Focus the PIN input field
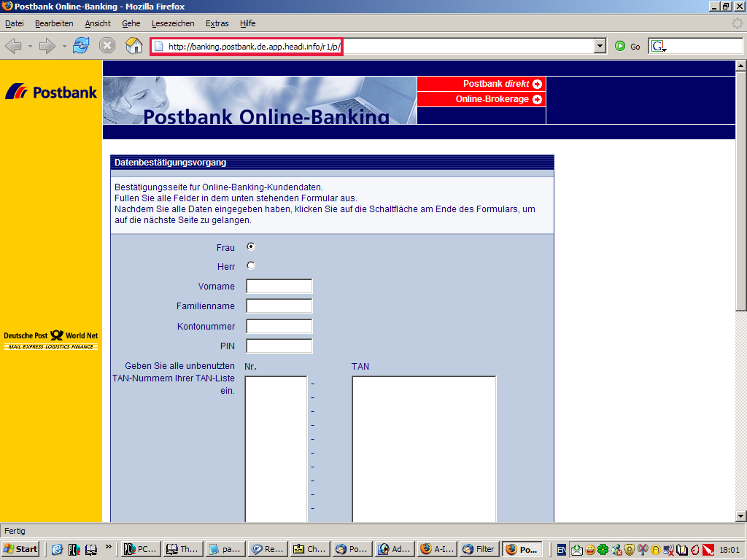This screenshot has width=747, height=560. click(279, 346)
